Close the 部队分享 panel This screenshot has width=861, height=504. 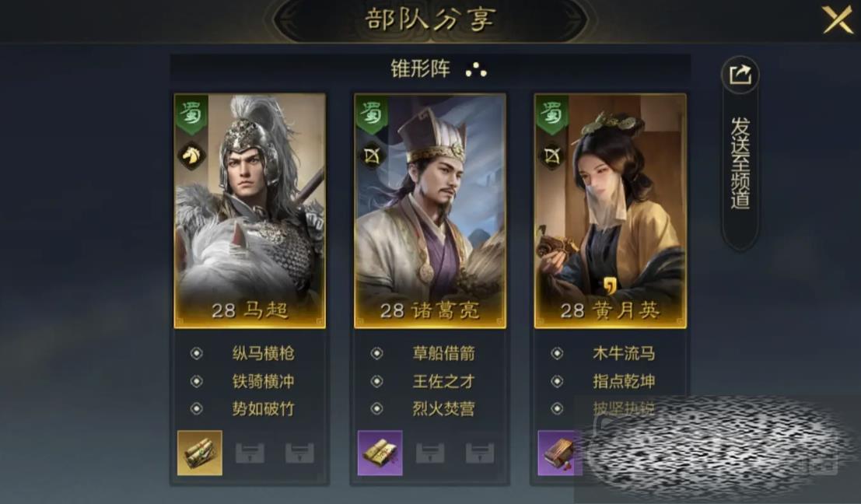coord(838,19)
